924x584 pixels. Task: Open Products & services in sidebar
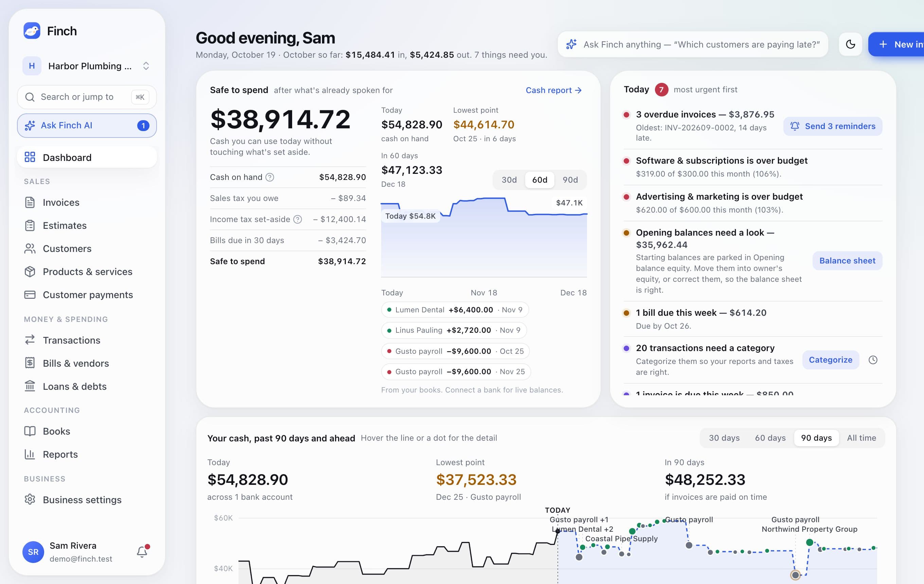(x=87, y=272)
